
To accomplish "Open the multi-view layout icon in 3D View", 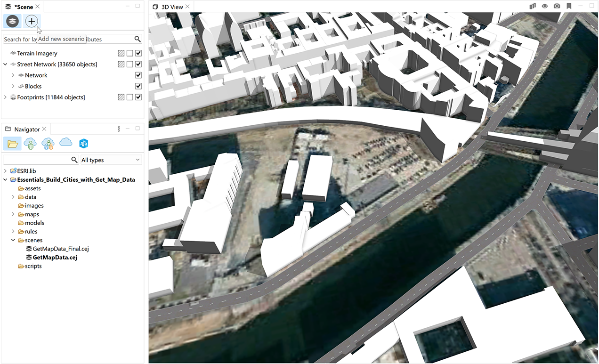I will (x=533, y=6).
